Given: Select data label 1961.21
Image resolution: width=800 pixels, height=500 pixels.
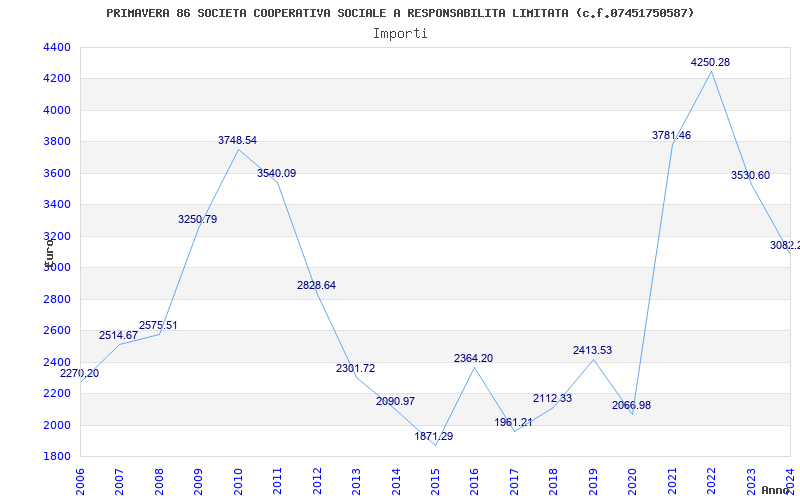Looking at the screenshot, I should tap(513, 422).
